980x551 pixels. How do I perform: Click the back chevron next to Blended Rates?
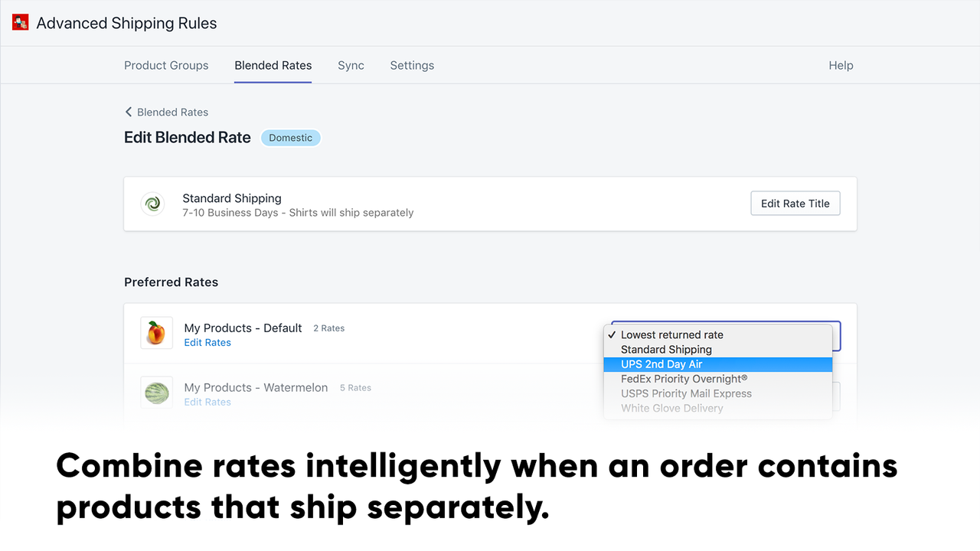129,112
